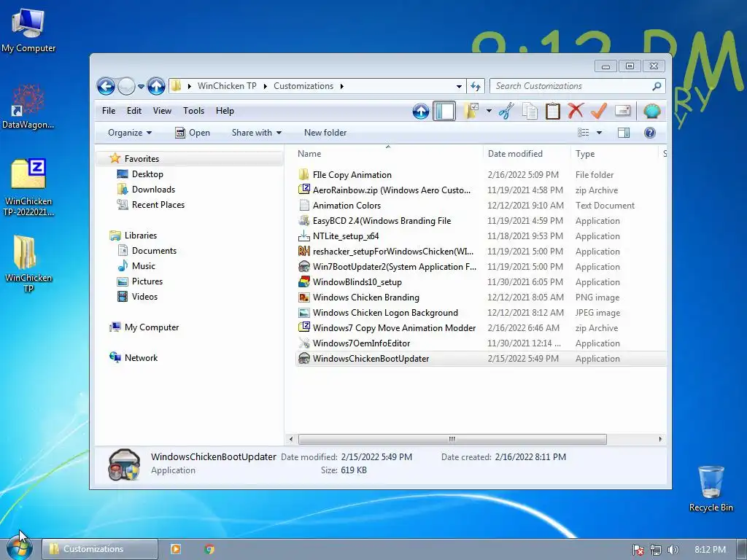Click the Customizations taskbar button
The width and height of the screenshot is (747, 560).
[x=99, y=549]
